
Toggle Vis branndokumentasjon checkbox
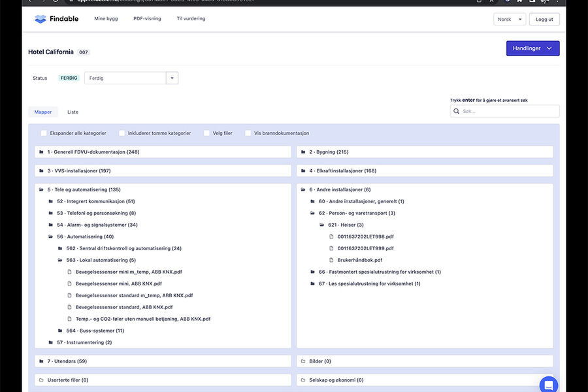(248, 133)
